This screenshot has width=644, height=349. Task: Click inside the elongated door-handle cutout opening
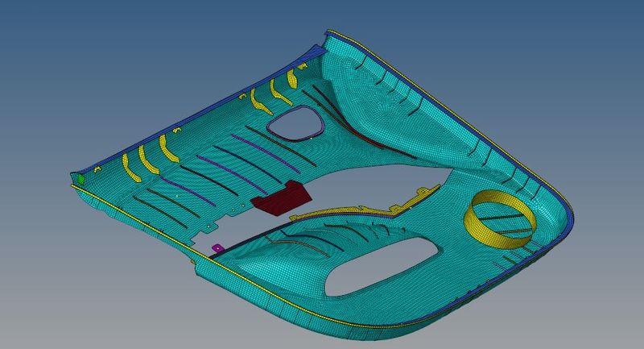378,270
